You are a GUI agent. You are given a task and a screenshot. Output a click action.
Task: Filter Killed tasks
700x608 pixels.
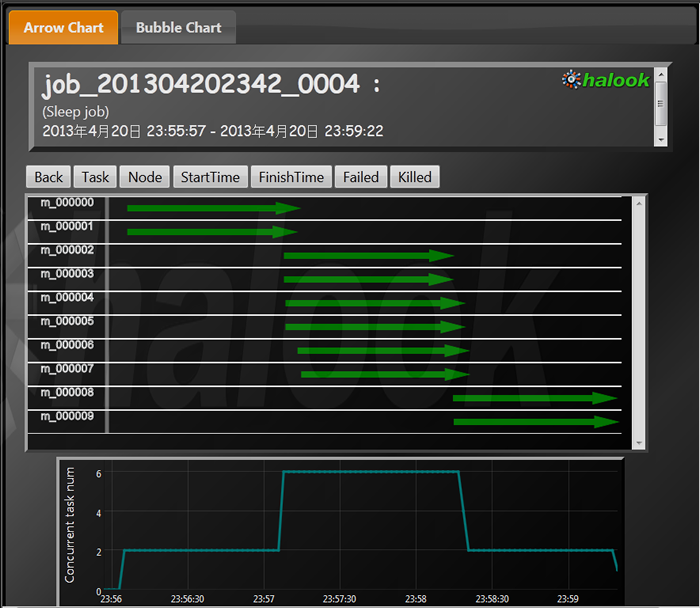point(415,177)
